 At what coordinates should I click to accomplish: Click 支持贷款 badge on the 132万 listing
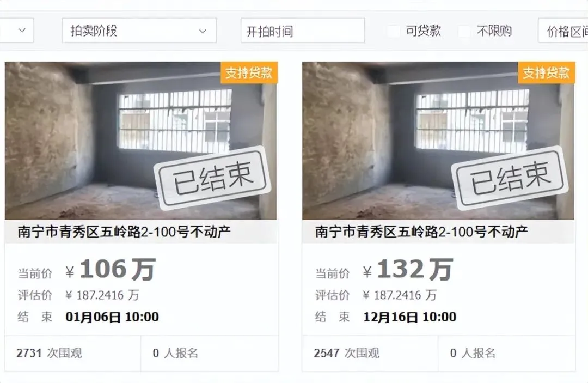(547, 72)
